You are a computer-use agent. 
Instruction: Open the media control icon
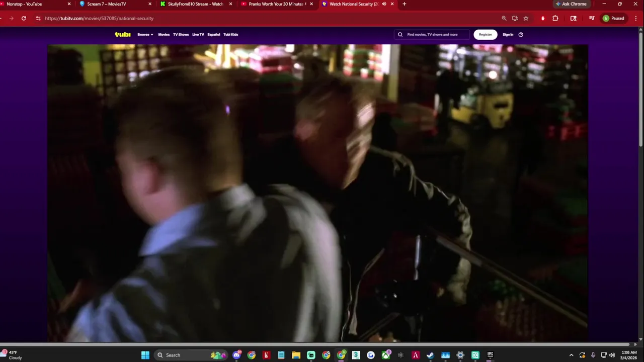592,18
